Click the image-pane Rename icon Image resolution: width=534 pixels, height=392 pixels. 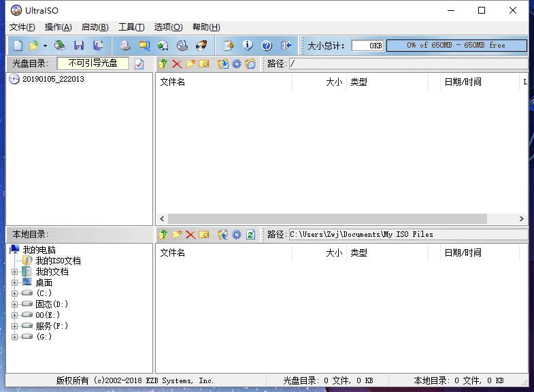pyautogui.click(x=203, y=64)
